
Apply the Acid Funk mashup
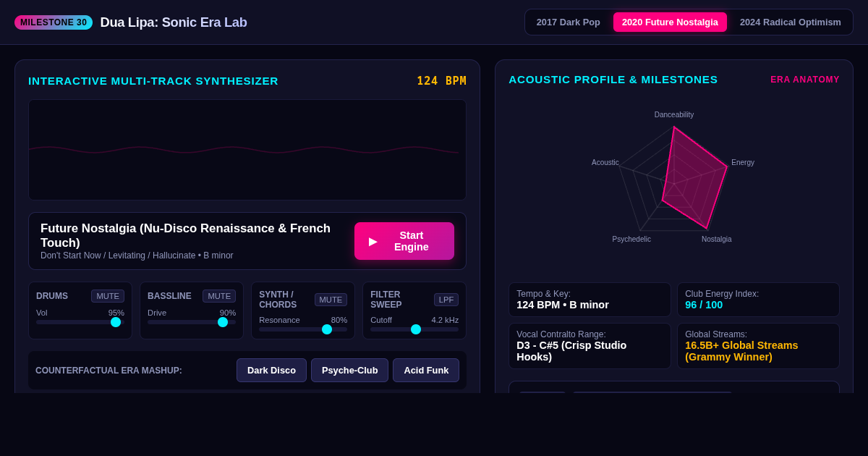426,370
